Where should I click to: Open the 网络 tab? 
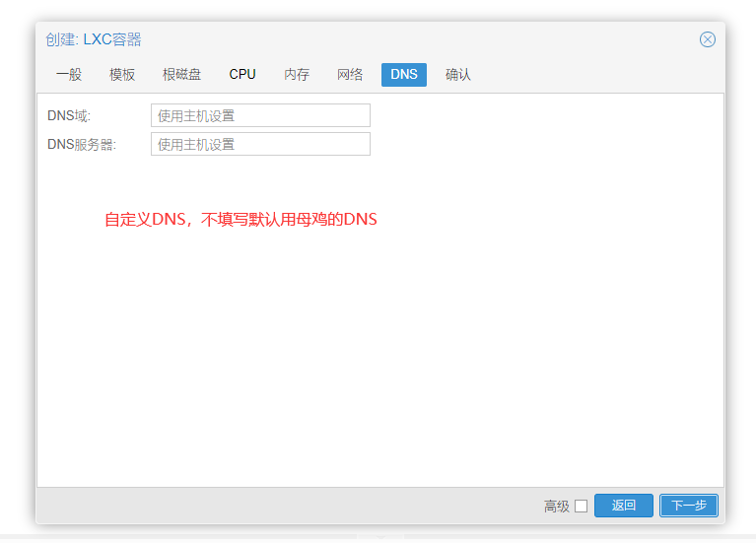click(x=350, y=75)
